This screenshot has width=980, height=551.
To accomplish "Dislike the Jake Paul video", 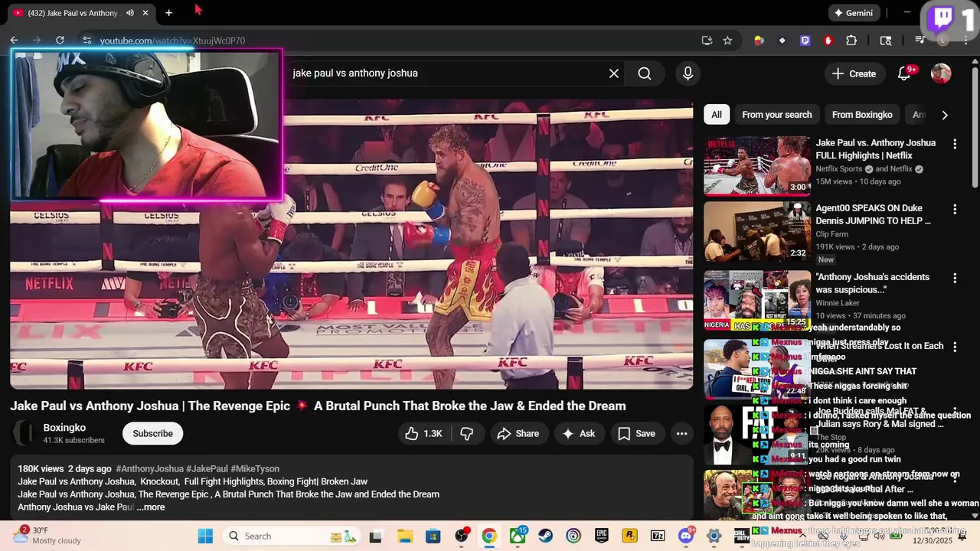I will [467, 433].
